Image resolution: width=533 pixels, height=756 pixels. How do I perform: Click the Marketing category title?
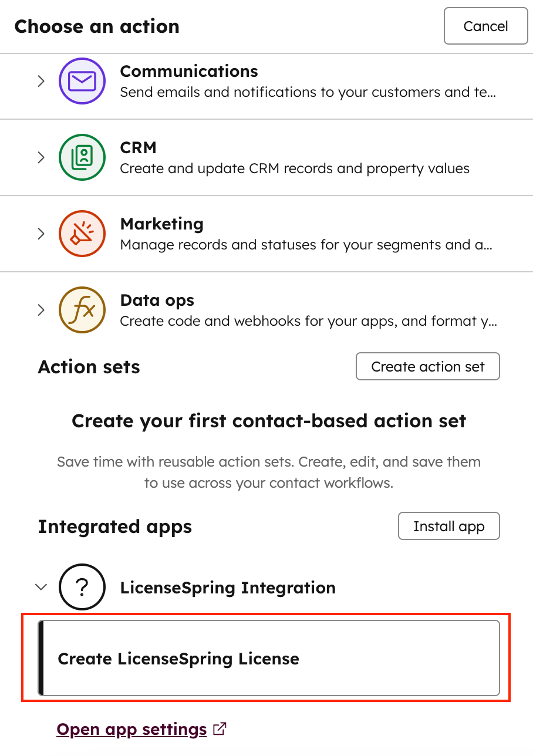(x=161, y=224)
